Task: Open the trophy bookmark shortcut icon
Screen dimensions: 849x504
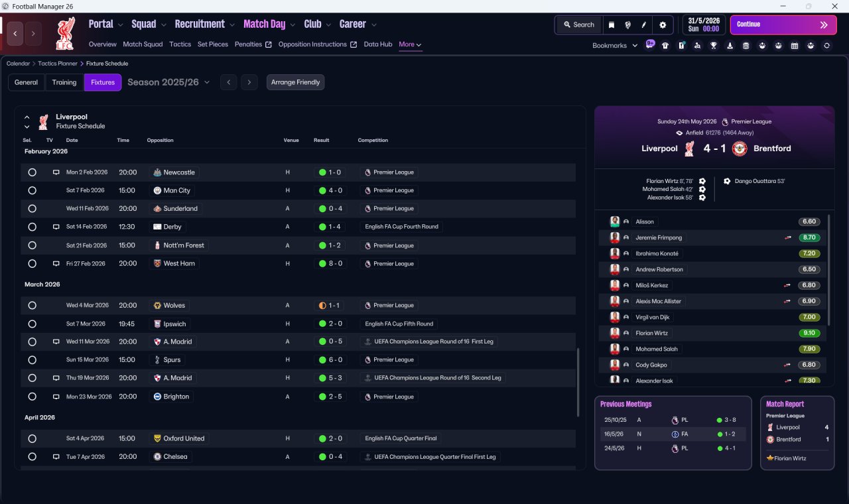Action: (714, 46)
